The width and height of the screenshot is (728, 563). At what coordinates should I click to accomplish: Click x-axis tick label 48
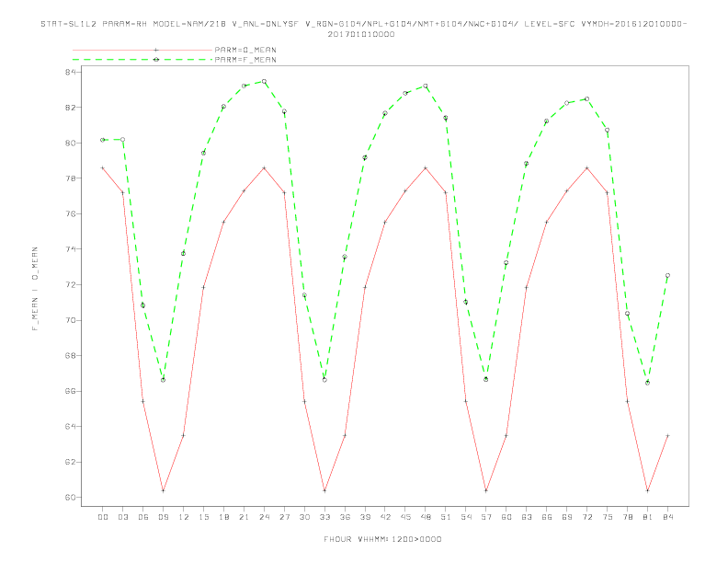coord(426,517)
